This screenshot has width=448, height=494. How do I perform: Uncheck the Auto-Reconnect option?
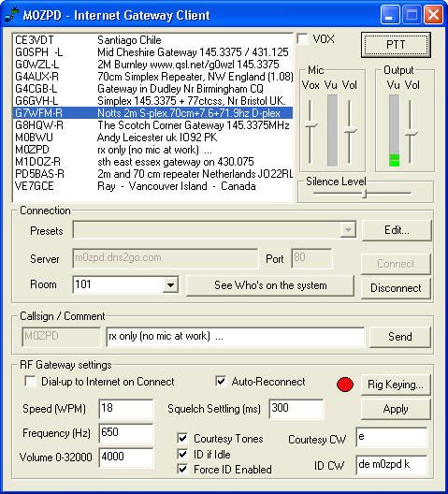tap(221, 381)
